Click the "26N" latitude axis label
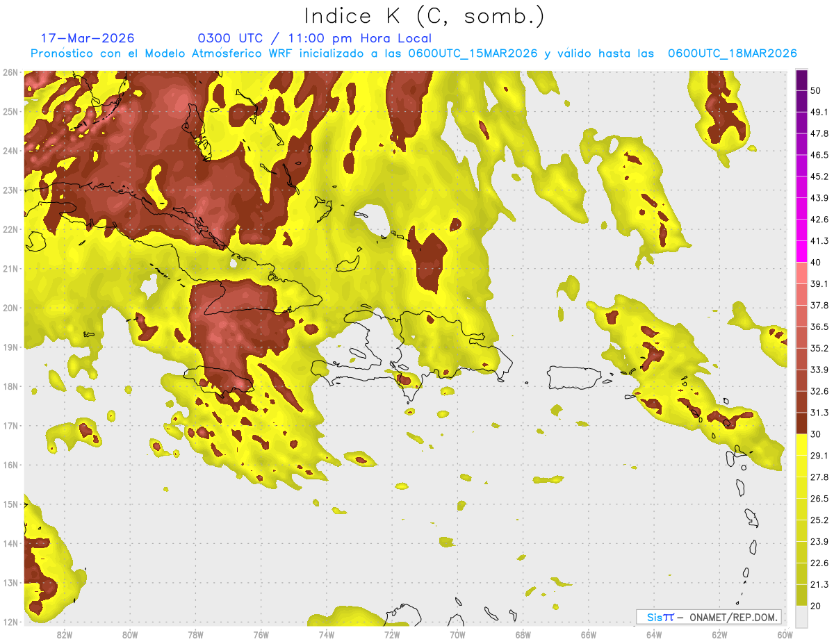 (x=11, y=72)
